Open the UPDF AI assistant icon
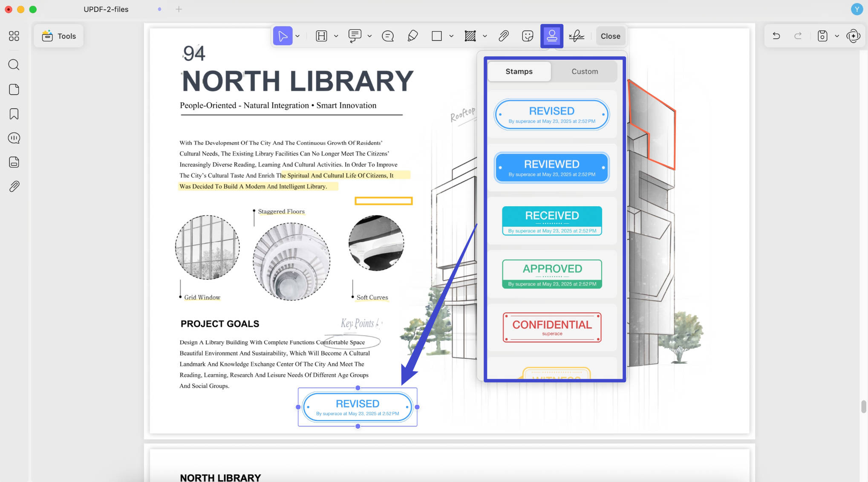Image resolution: width=868 pixels, height=482 pixels. pyautogui.click(x=854, y=36)
